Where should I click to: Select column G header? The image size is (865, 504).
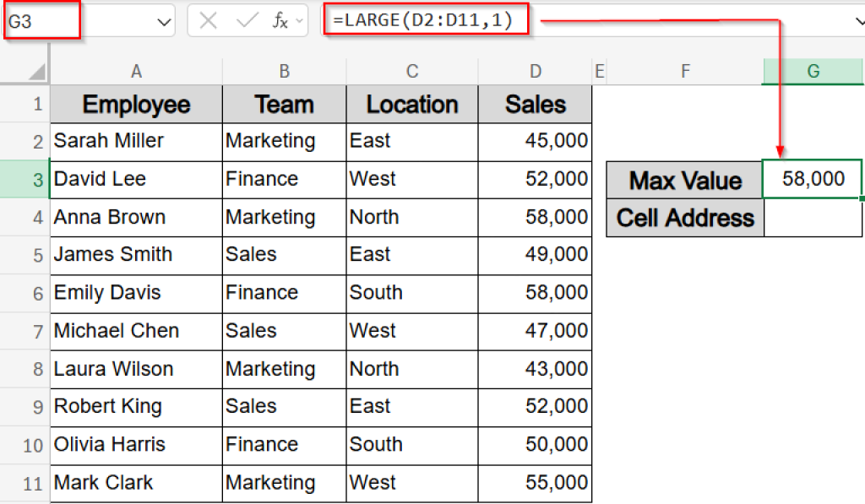(x=812, y=71)
